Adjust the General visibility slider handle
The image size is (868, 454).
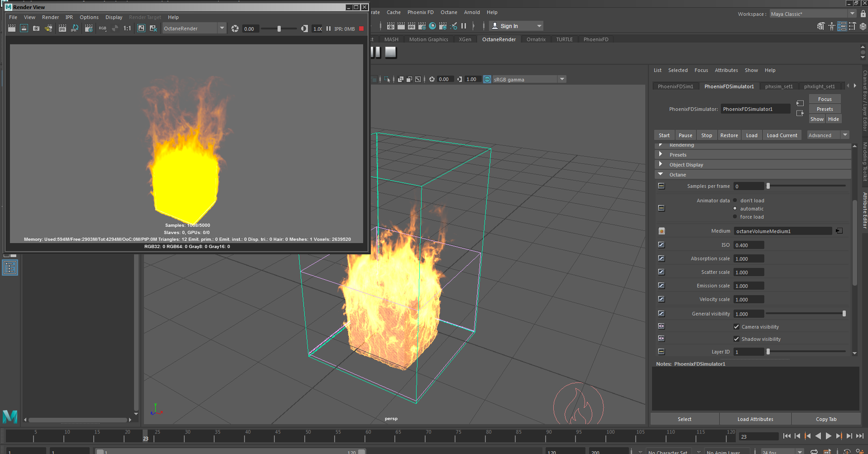point(844,314)
